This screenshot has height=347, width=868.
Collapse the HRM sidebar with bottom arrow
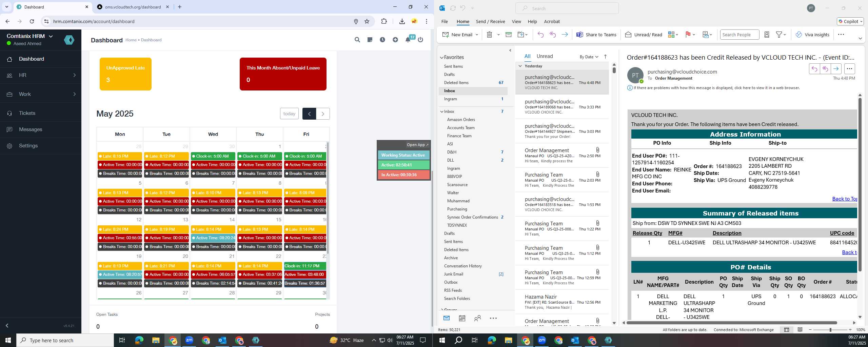tap(7, 326)
